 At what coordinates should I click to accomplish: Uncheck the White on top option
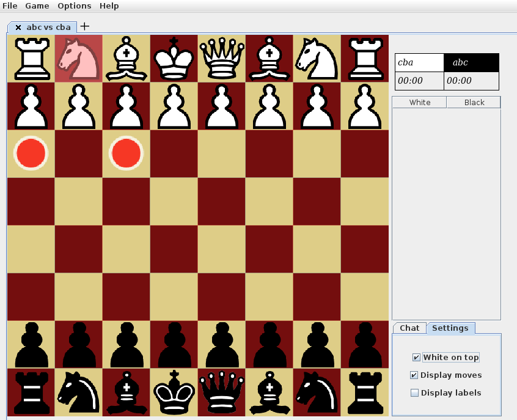point(416,357)
